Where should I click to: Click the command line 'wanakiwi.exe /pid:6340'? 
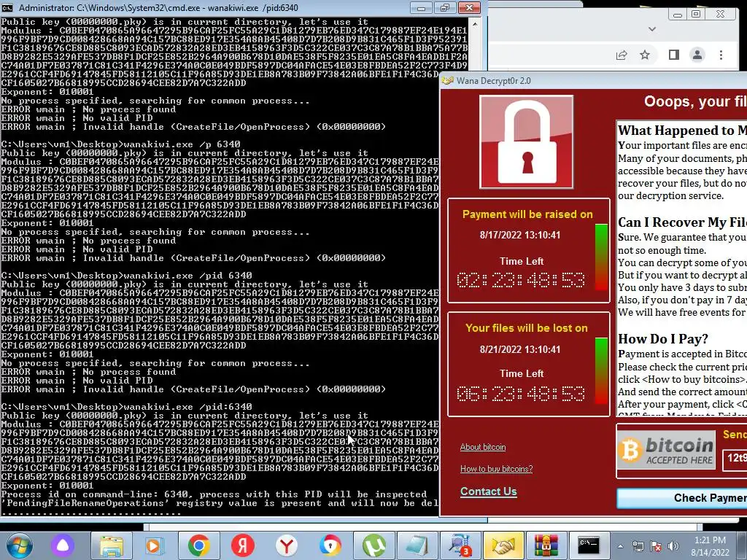tap(187, 407)
